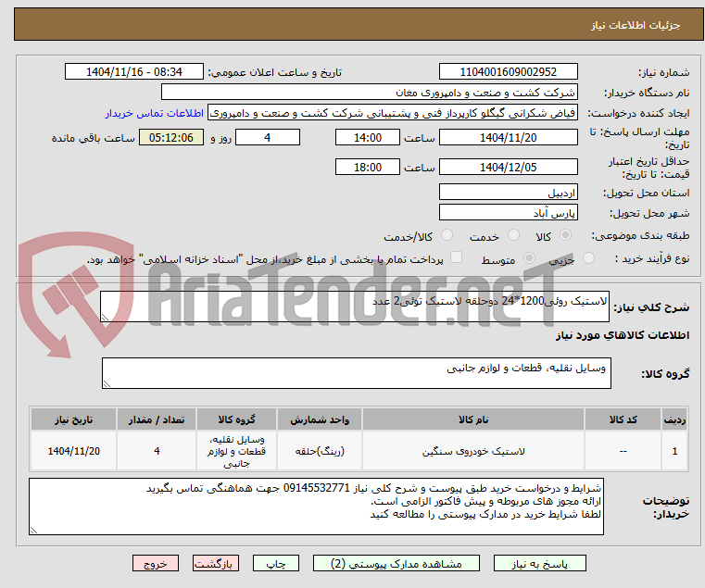Click the جزئیات اطلاعات نیاز header title
The image size is (705, 588).
(x=636, y=25)
